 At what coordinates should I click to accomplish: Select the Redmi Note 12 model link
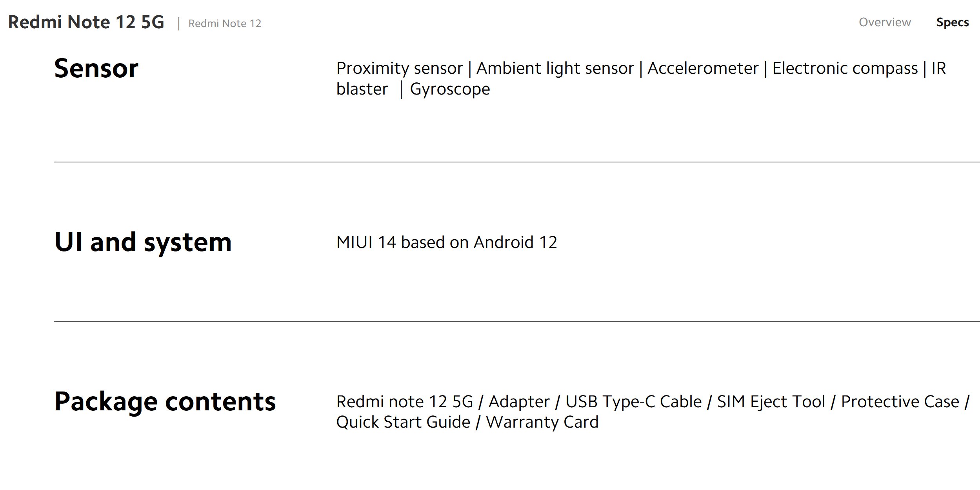tap(225, 24)
